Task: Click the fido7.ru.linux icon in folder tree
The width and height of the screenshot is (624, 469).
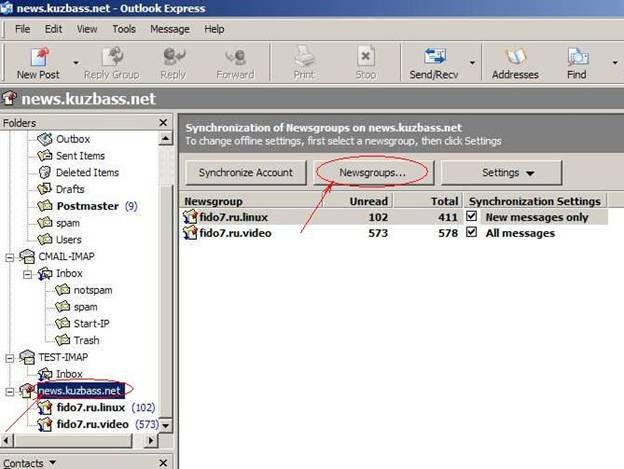Action: [45, 407]
